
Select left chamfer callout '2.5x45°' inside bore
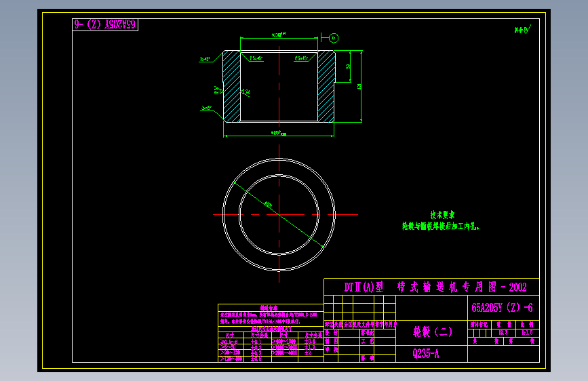256,58
